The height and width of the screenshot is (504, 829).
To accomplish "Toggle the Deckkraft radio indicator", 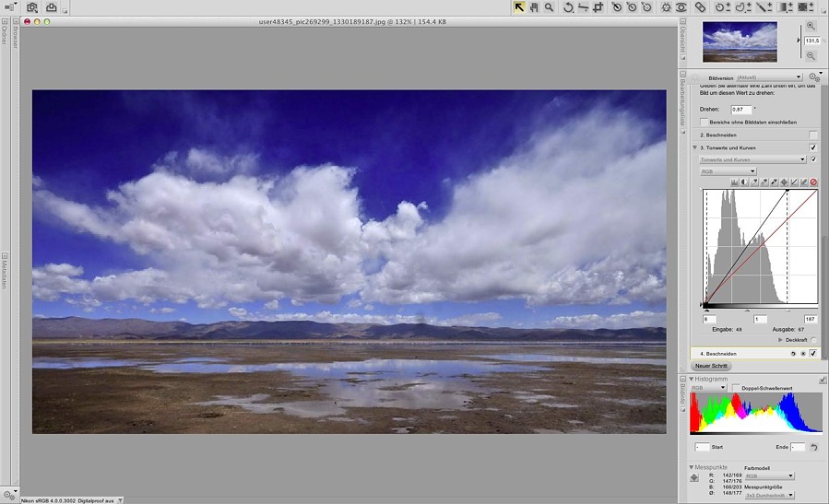I will [813, 340].
